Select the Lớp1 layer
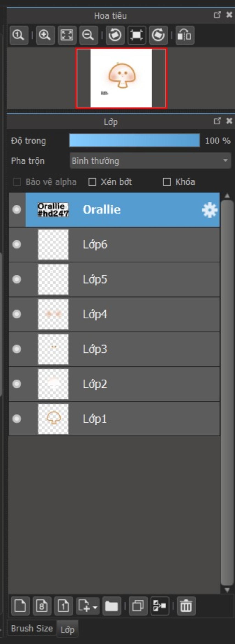The image size is (235, 644). [x=114, y=419]
